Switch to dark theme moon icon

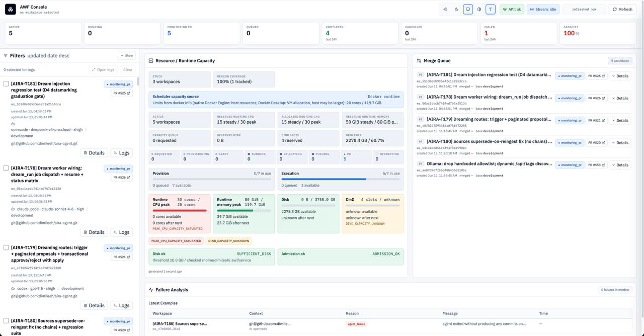click(x=457, y=9)
